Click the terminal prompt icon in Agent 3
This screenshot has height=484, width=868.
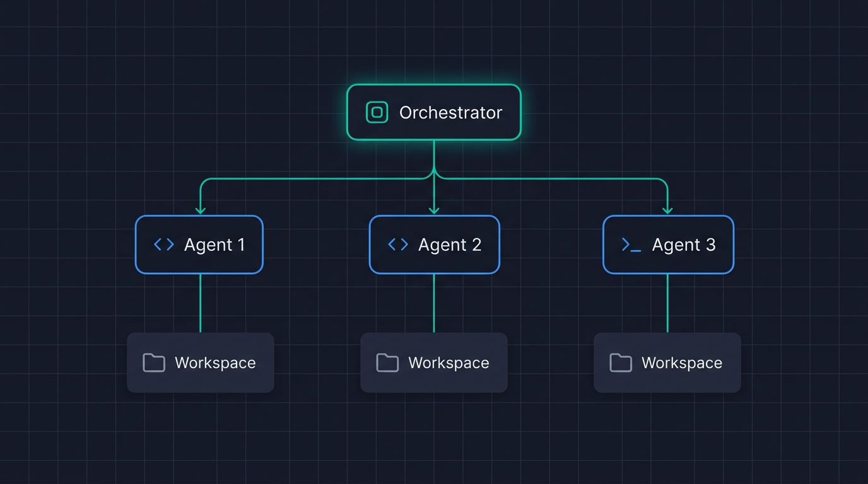(631, 245)
